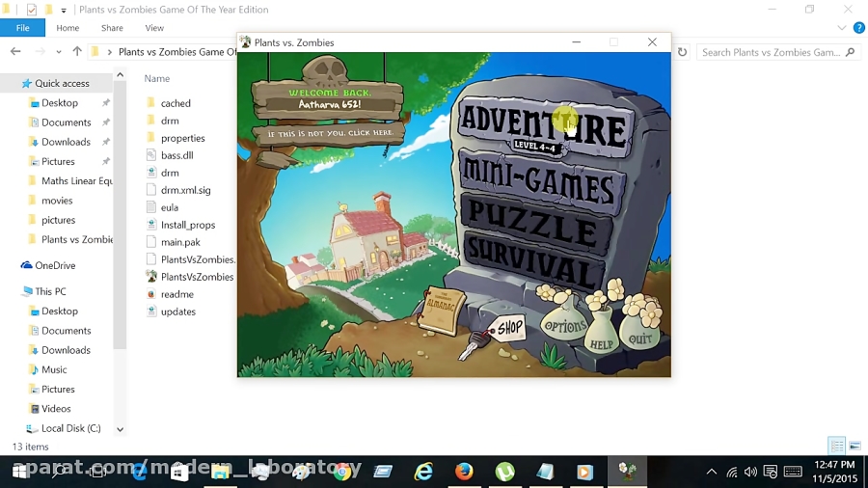Open volume control in system tray
The image size is (868, 488).
click(750, 472)
